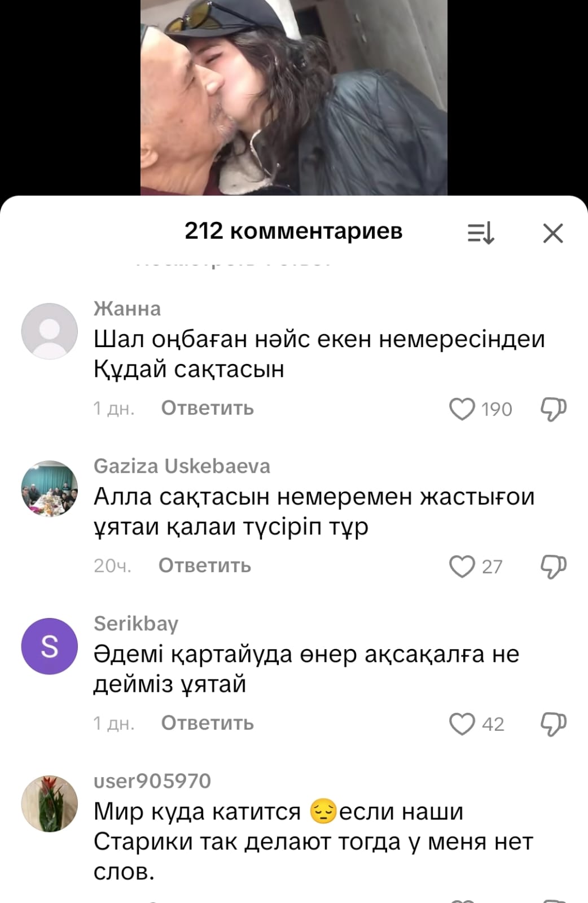Like Gaziza Uskebaeva's comment

(462, 567)
